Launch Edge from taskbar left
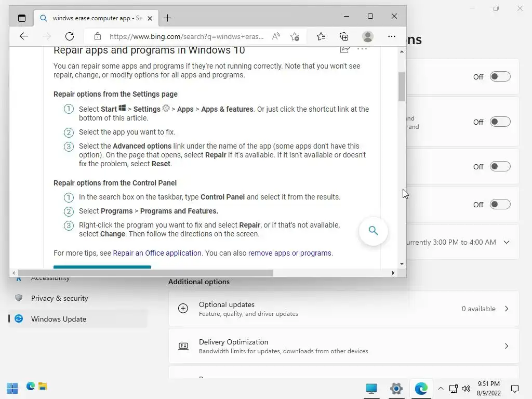 (31, 386)
